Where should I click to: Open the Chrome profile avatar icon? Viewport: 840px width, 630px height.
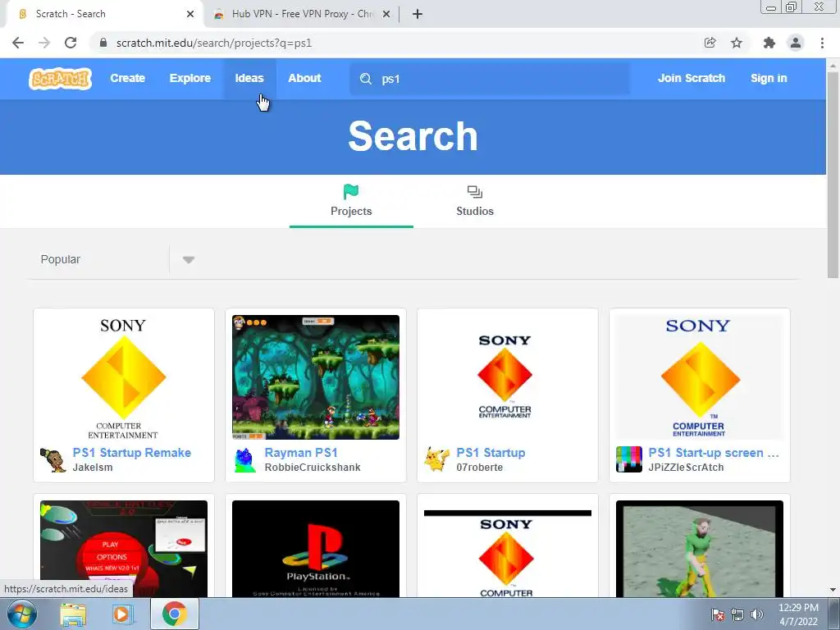point(796,43)
